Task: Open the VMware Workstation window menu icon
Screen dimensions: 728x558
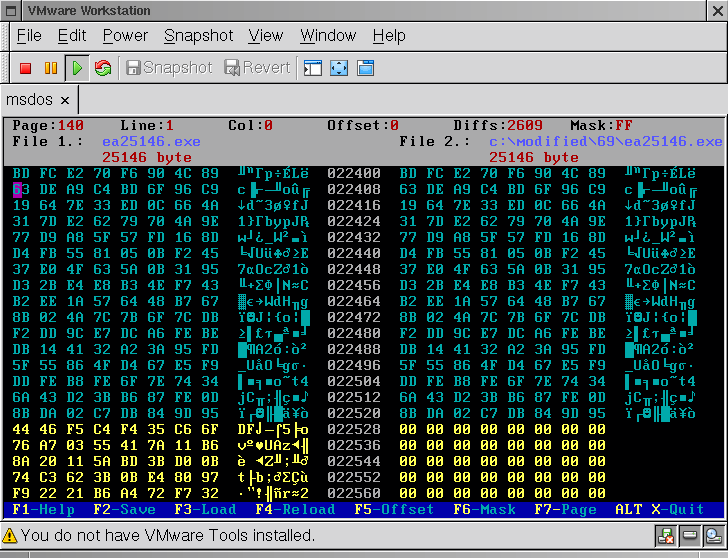Action: pos(11,11)
